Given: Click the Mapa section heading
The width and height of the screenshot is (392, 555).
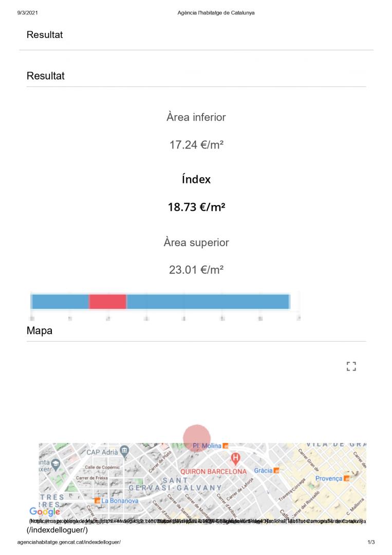Looking at the screenshot, I should tap(40, 331).
